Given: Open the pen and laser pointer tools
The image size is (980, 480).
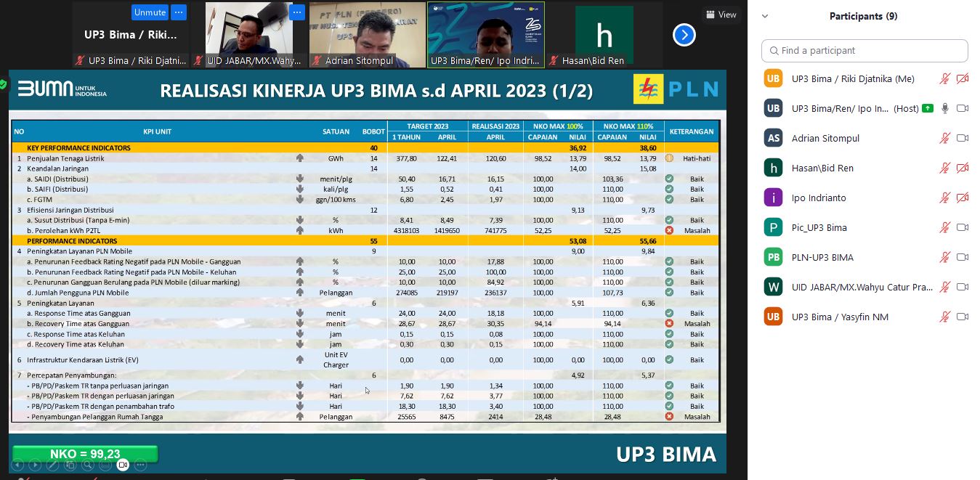Looking at the screenshot, I should click(52, 465).
